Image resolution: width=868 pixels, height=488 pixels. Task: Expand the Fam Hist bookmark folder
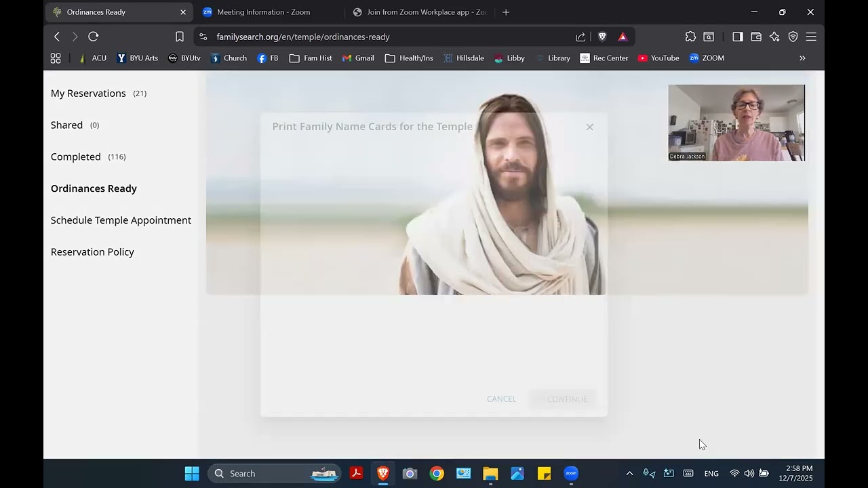pos(311,58)
